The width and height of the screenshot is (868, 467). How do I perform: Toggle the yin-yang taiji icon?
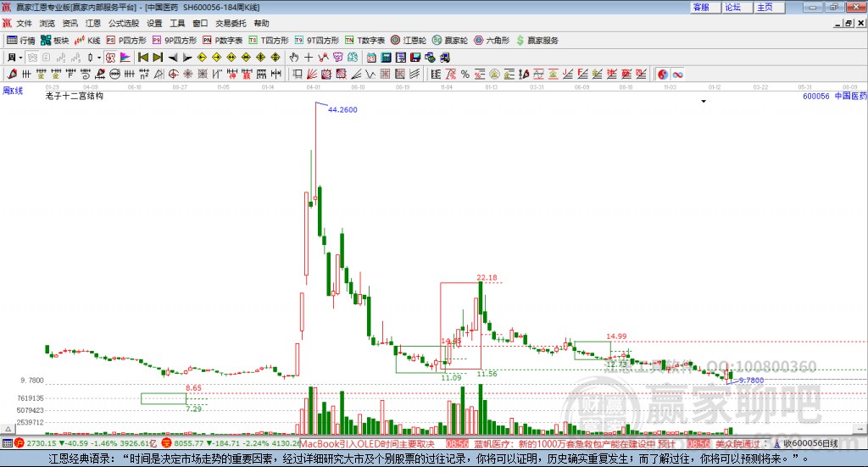click(663, 74)
